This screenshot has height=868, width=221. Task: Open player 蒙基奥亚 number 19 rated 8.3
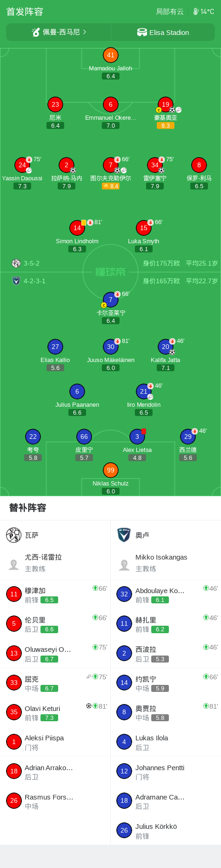[165, 104]
